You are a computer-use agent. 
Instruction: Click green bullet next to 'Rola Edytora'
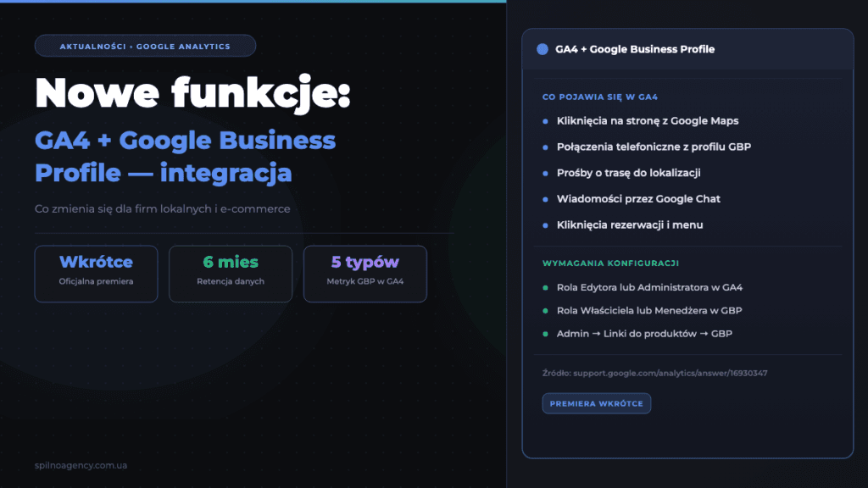click(545, 288)
